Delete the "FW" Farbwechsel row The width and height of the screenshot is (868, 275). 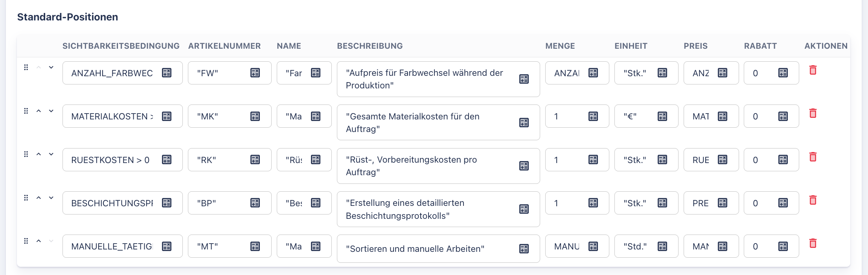coord(813,70)
